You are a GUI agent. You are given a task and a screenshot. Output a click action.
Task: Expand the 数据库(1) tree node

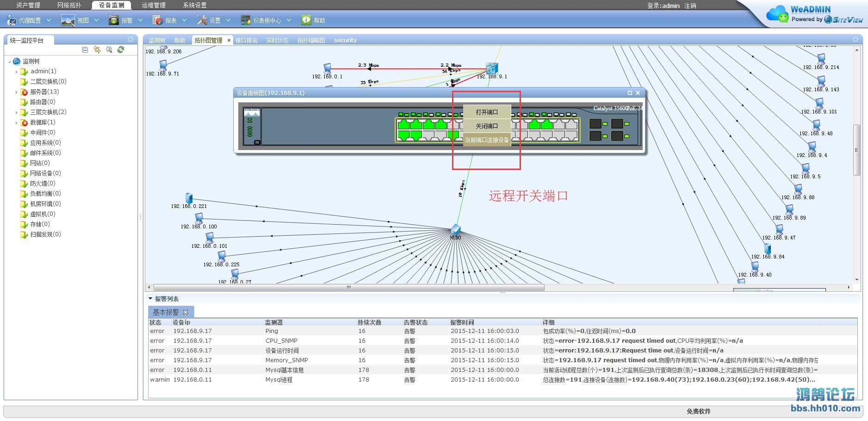point(17,123)
